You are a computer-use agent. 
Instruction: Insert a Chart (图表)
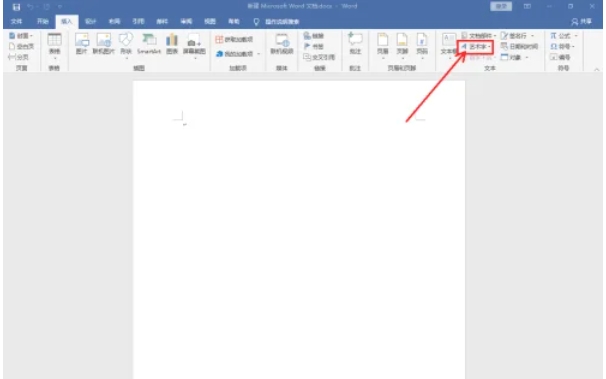[x=172, y=44]
